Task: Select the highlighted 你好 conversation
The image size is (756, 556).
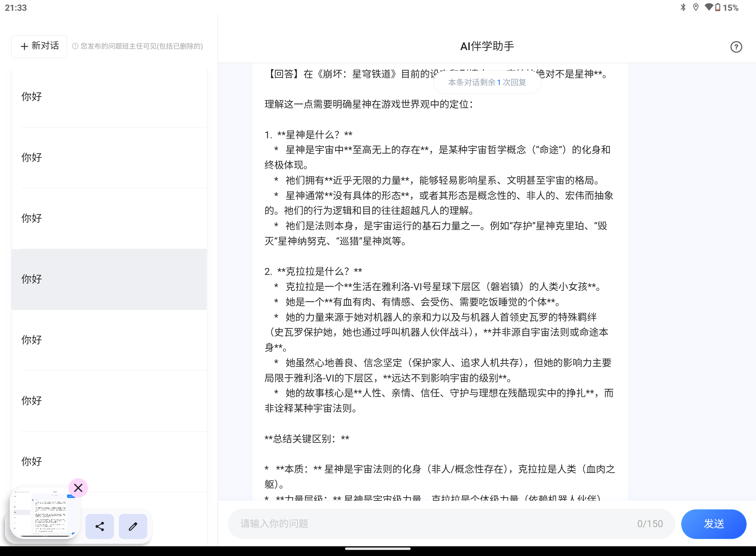Action: coord(109,279)
